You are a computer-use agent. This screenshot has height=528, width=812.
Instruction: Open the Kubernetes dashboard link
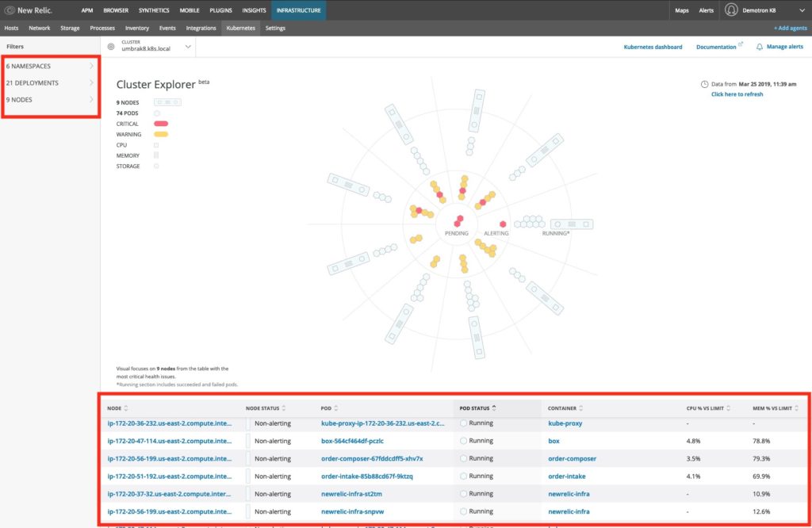[x=653, y=47]
